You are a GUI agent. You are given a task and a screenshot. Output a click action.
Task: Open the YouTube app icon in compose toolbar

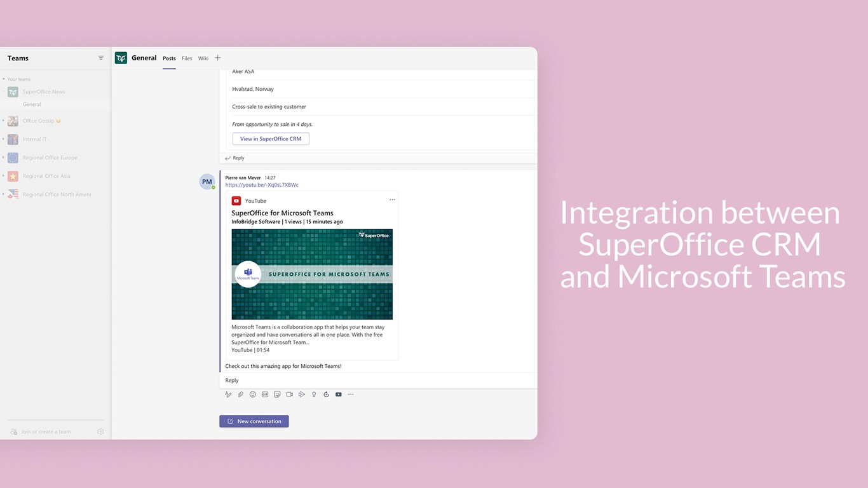(339, 395)
